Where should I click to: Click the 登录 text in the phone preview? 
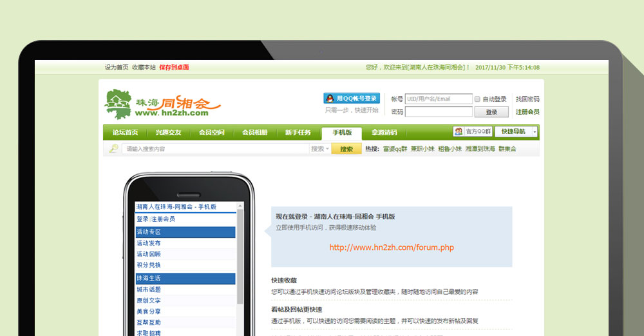pos(142,219)
